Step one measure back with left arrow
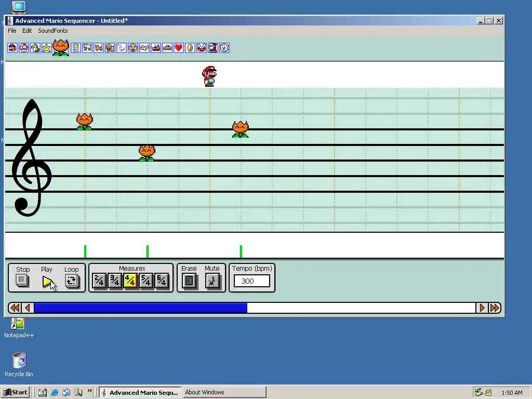 [28, 308]
